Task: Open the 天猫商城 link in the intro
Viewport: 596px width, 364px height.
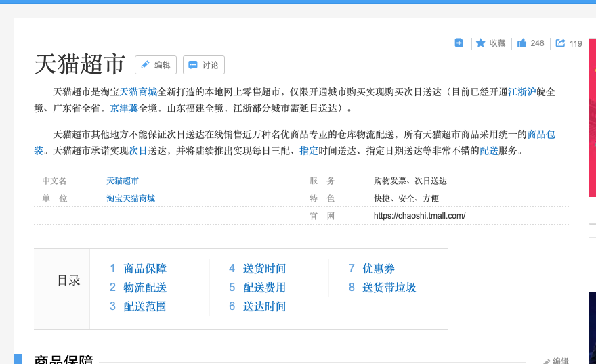Action: [138, 92]
